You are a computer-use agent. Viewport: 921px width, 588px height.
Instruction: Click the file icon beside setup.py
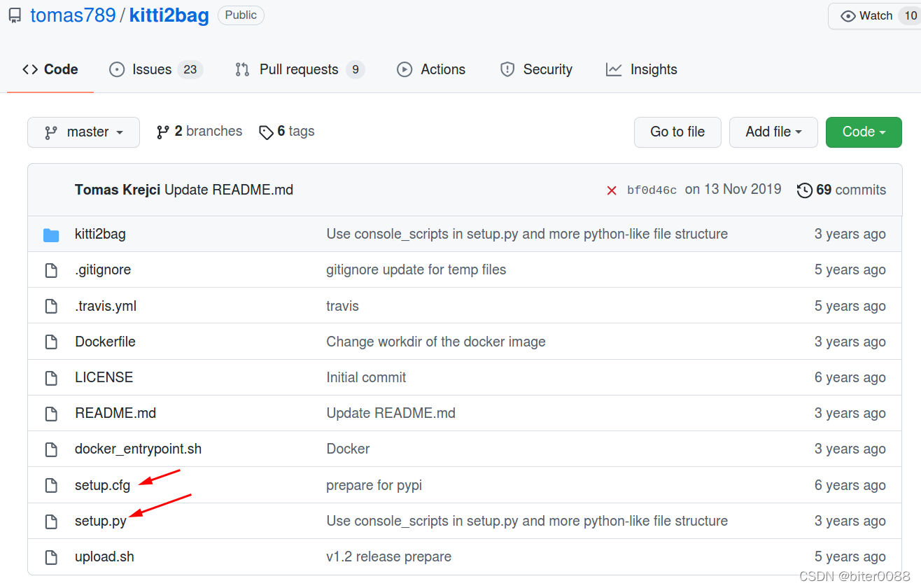51,521
